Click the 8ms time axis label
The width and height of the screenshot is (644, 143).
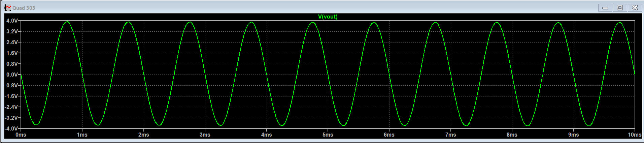point(512,135)
